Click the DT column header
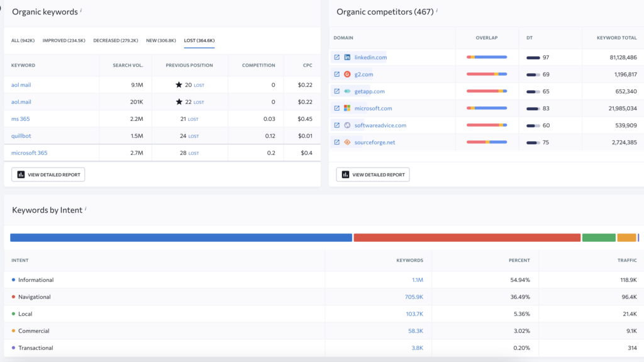Image resolution: width=644 pixels, height=362 pixels. coord(530,38)
